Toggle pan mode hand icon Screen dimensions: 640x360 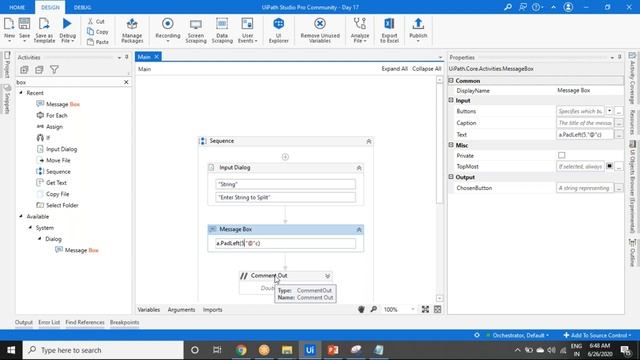[x=361, y=309]
